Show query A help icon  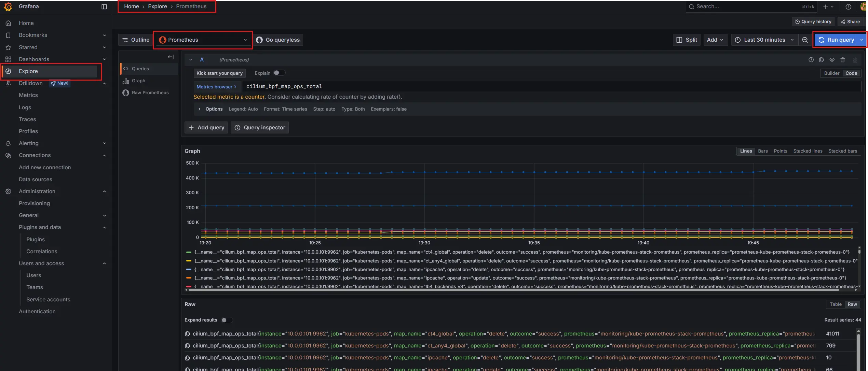811,60
